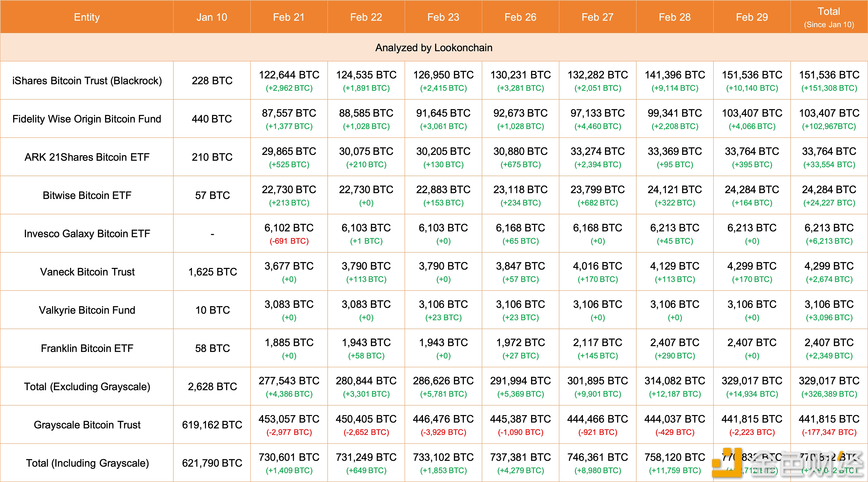Select the (-691 BTC) red change value

(289, 241)
